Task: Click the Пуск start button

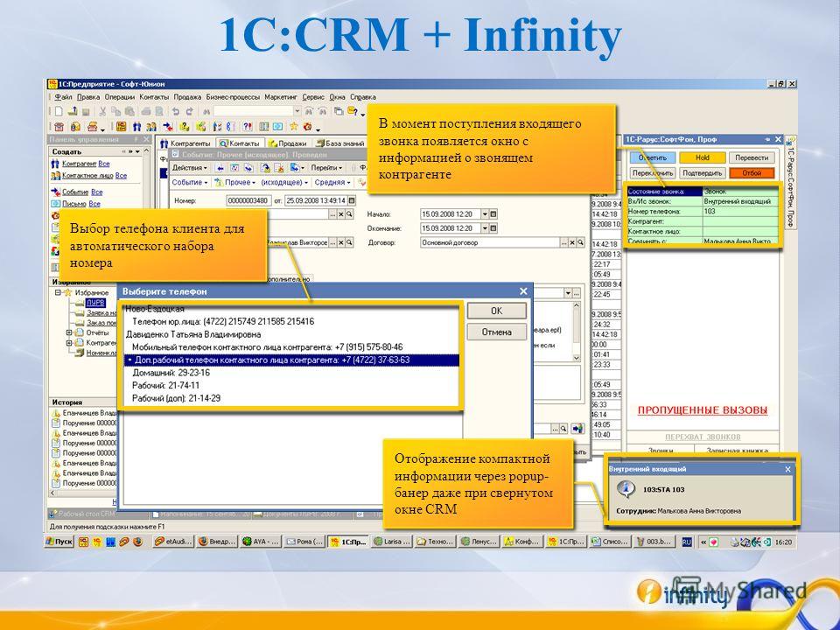Action: click(x=59, y=542)
